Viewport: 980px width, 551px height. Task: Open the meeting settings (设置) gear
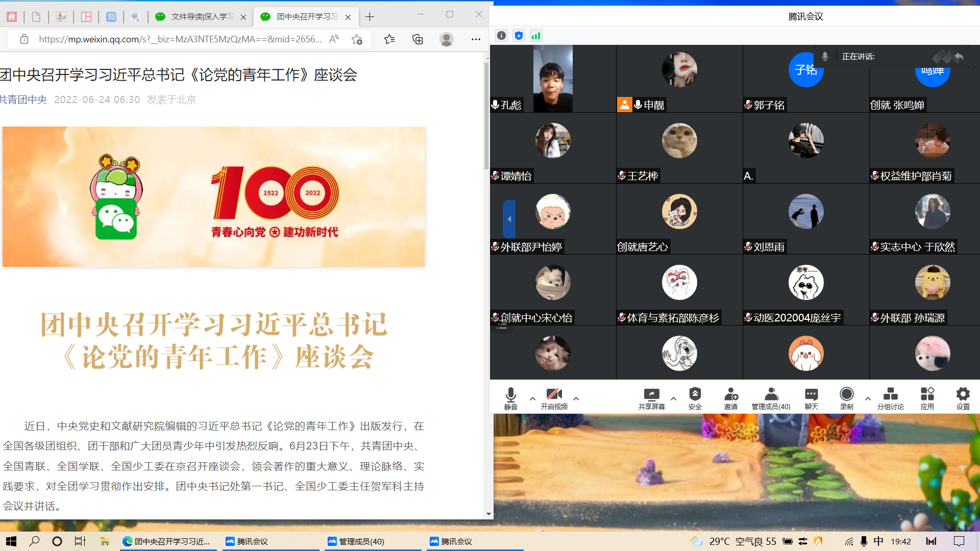click(963, 394)
